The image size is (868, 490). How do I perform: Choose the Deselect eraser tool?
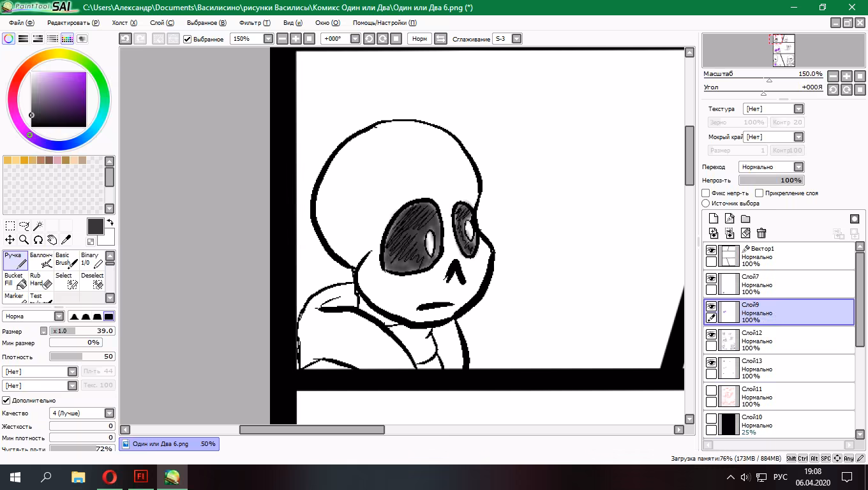click(x=92, y=281)
